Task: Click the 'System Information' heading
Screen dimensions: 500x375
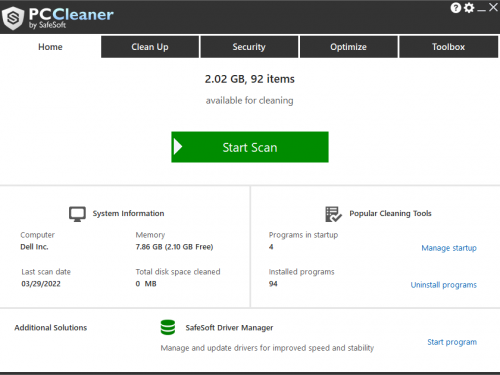Action: click(128, 213)
